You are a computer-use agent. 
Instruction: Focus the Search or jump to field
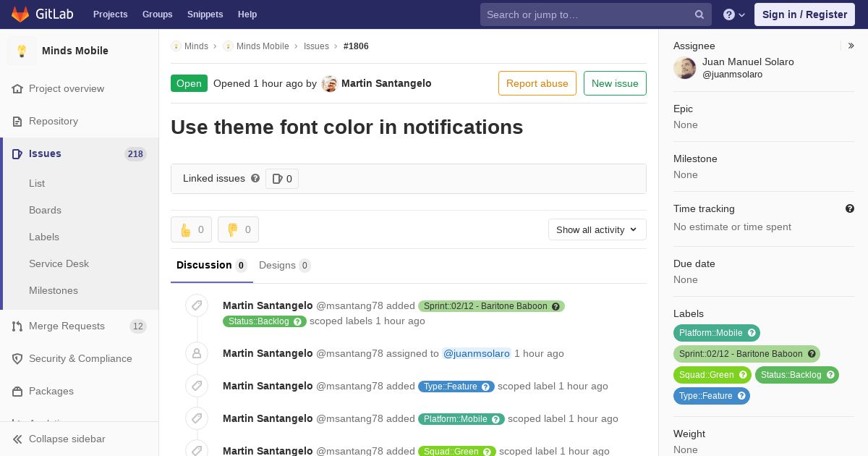point(596,14)
